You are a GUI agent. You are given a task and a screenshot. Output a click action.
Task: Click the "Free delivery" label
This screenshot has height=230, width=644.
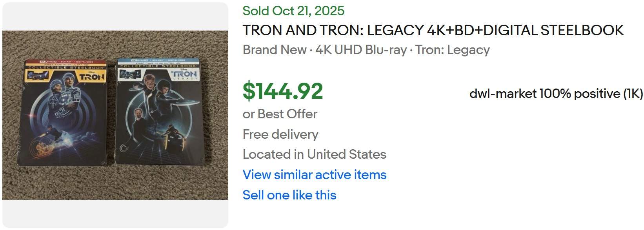pyautogui.click(x=281, y=134)
